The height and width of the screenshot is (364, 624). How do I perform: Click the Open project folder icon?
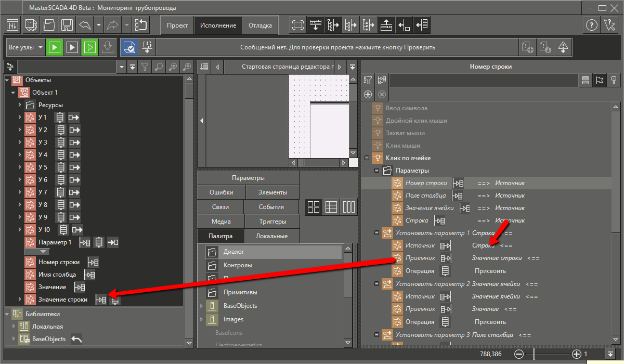click(49, 25)
